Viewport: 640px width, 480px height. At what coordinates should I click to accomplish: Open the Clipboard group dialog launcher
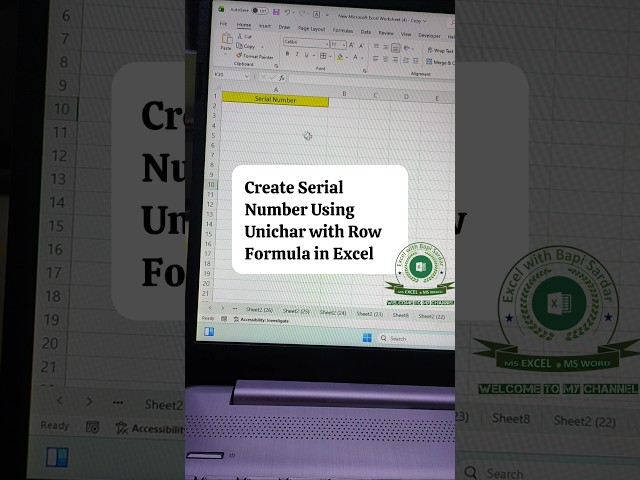pos(276,66)
